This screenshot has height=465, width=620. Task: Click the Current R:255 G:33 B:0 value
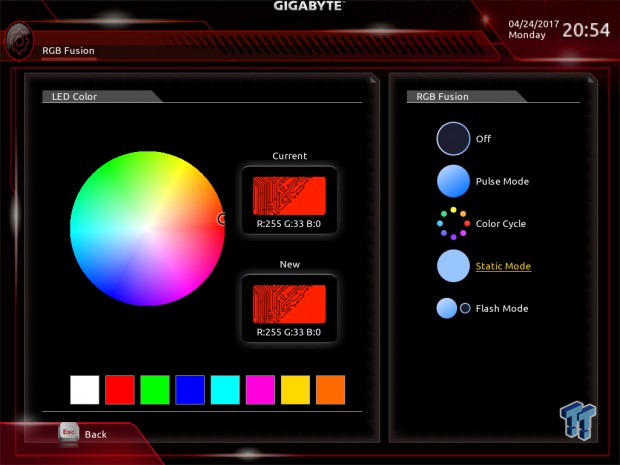[289, 224]
